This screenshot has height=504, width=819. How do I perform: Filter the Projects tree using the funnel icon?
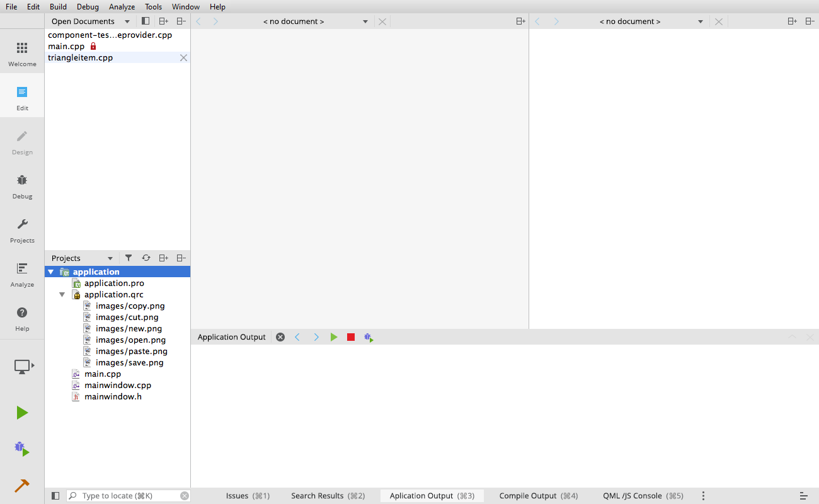[129, 258]
